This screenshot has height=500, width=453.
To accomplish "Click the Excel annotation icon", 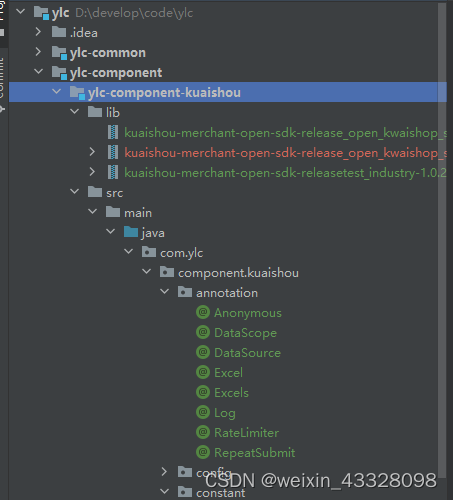I will coord(203,372).
